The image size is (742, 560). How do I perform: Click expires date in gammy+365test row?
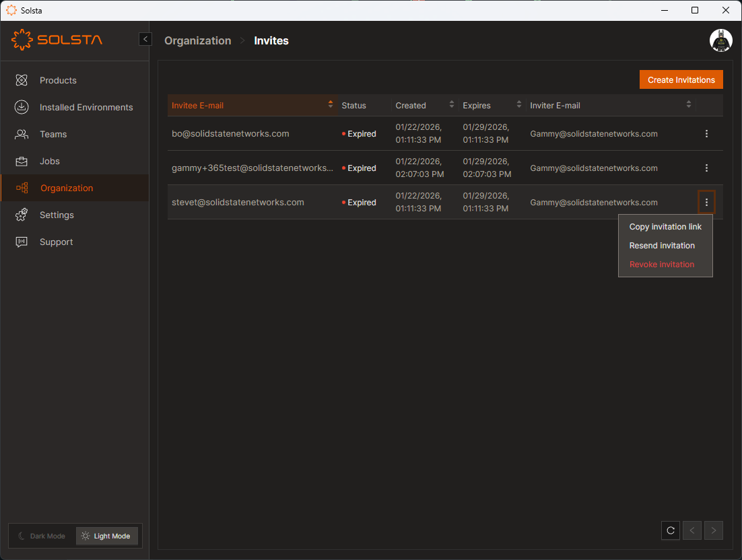(487, 168)
